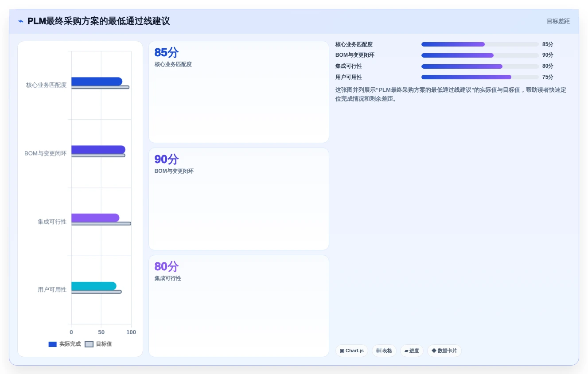The image size is (588, 374).
Task: Click the 85分 value beside progress bar
Action: [548, 44]
